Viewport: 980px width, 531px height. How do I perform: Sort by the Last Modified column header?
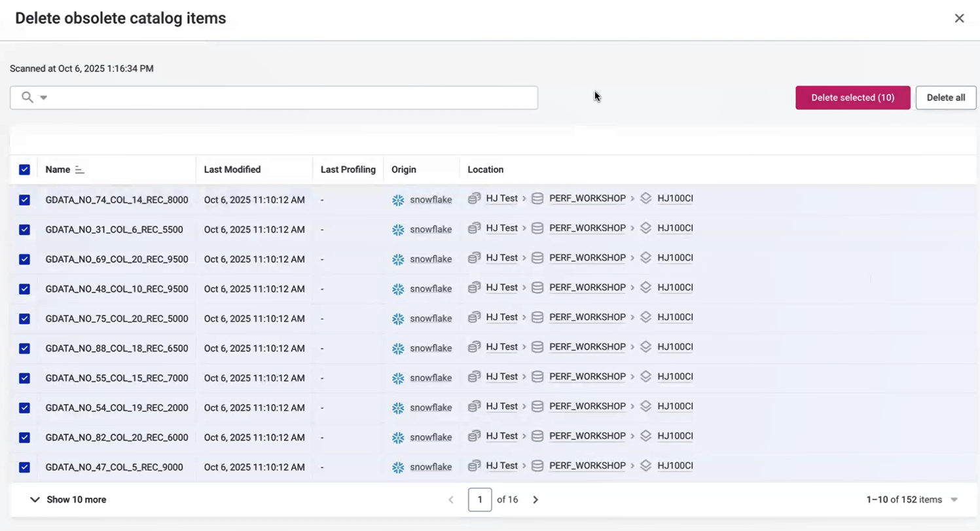click(x=232, y=170)
